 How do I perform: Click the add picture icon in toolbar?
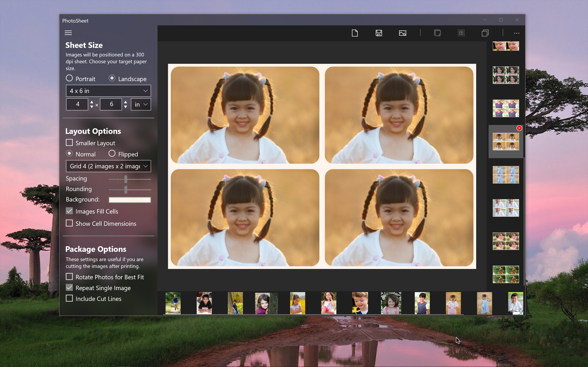pyautogui.click(x=402, y=33)
